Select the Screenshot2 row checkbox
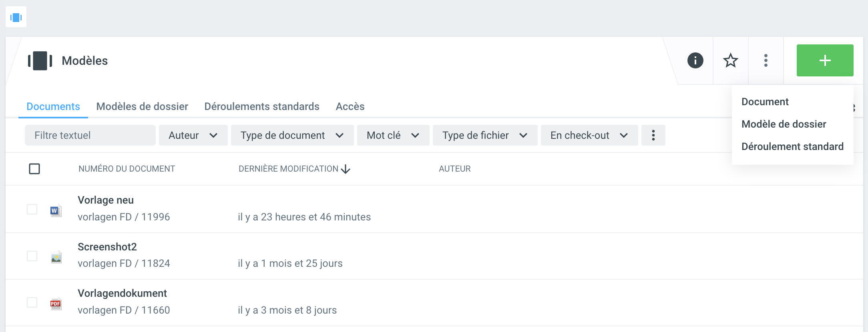Screen dimensions: 868x332 pyautogui.click(x=32, y=256)
